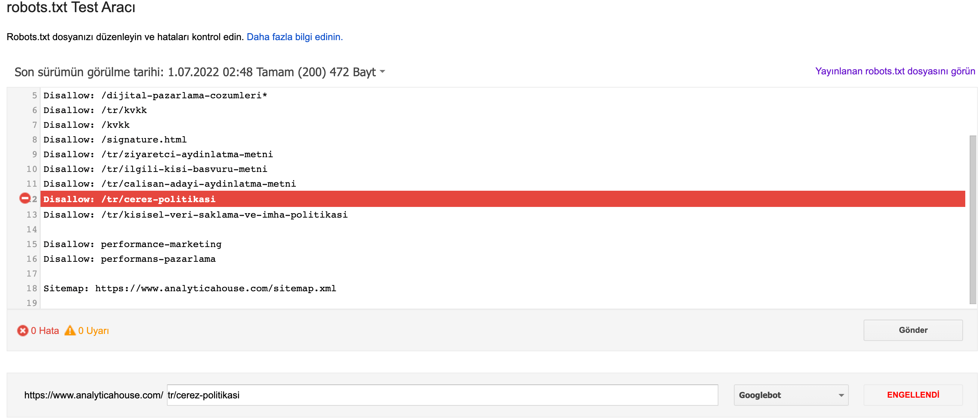Click the URL path input field

click(441, 395)
